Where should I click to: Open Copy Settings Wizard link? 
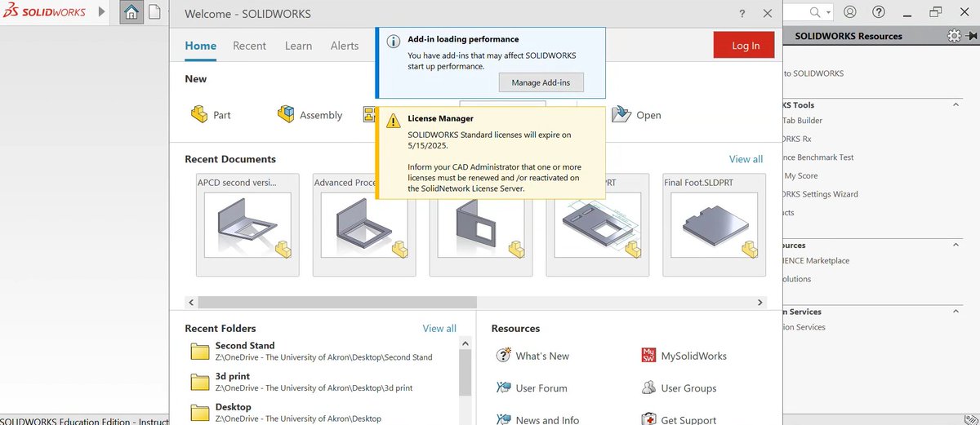pos(820,194)
